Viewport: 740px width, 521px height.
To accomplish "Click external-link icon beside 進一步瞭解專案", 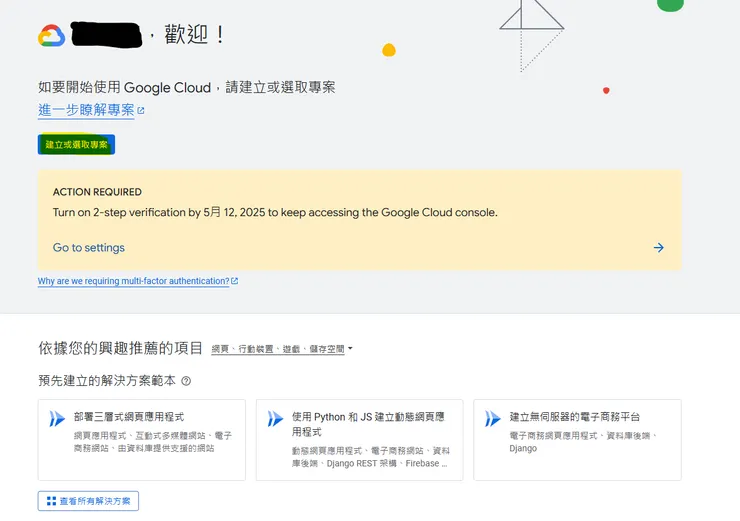I will pos(141,110).
